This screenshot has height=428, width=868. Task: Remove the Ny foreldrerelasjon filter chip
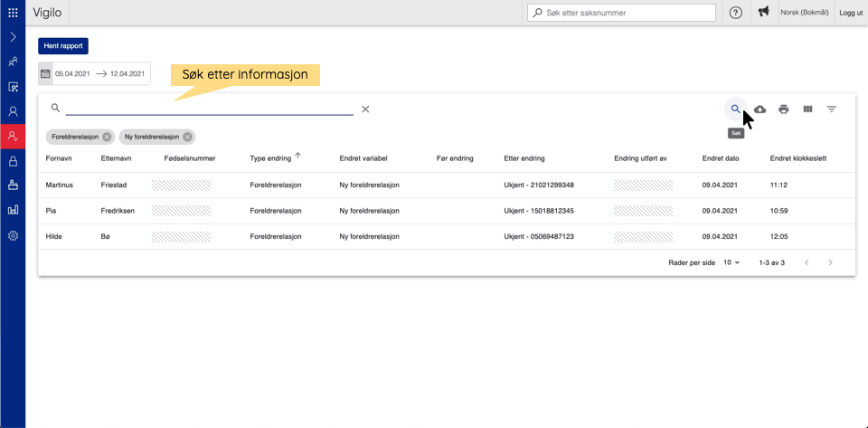188,137
